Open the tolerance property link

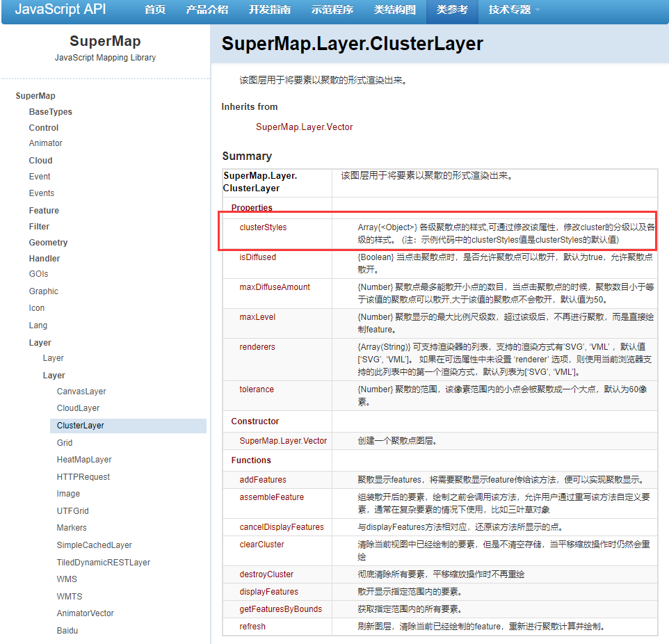click(x=257, y=389)
